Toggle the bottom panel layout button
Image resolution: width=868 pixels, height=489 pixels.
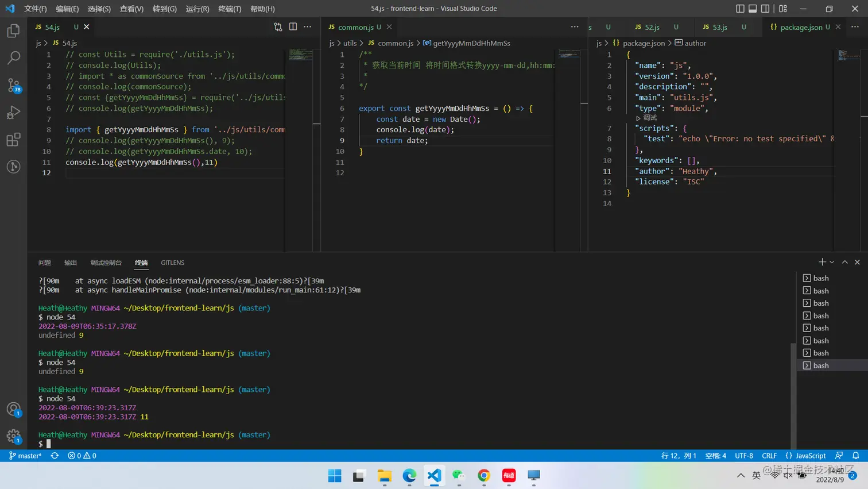[753, 9]
